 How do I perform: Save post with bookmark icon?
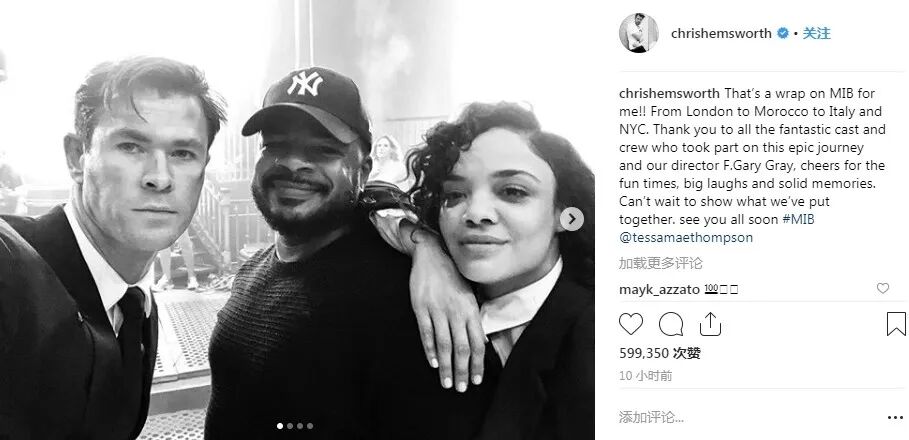coord(896,324)
